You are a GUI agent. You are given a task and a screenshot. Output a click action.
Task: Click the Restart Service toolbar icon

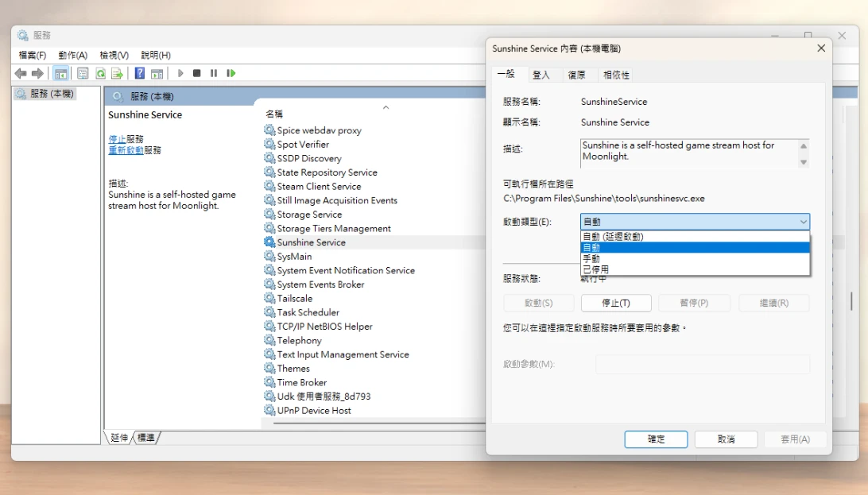[231, 73]
